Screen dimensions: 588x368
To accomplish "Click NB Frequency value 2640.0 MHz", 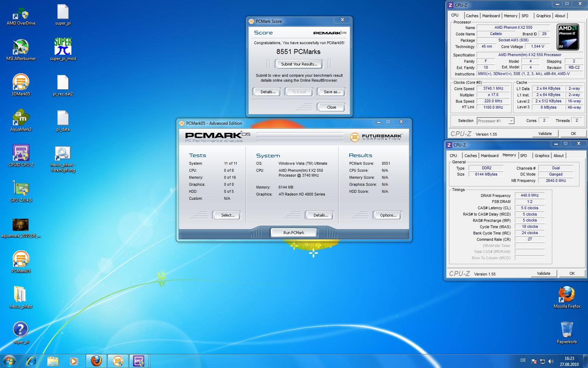I will (x=555, y=181).
